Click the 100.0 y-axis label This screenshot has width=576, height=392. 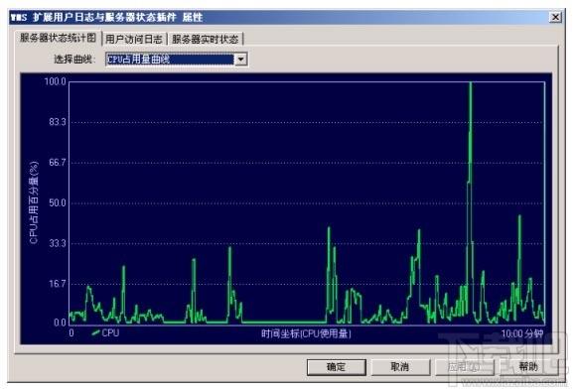click(55, 81)
